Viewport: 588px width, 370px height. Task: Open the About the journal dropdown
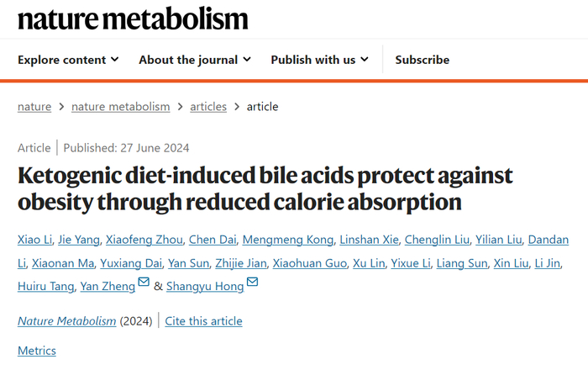(194, 60)
